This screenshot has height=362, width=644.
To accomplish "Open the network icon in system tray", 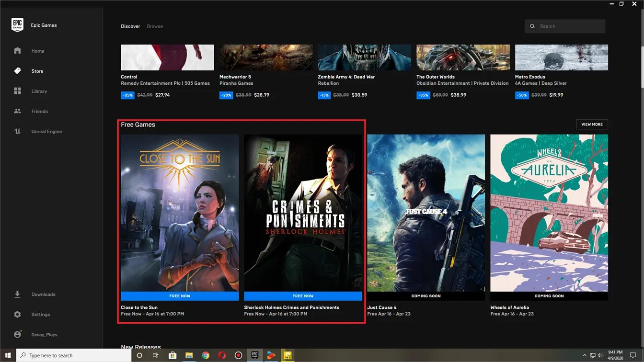I will pyautogui.click(x=593, y=355).
